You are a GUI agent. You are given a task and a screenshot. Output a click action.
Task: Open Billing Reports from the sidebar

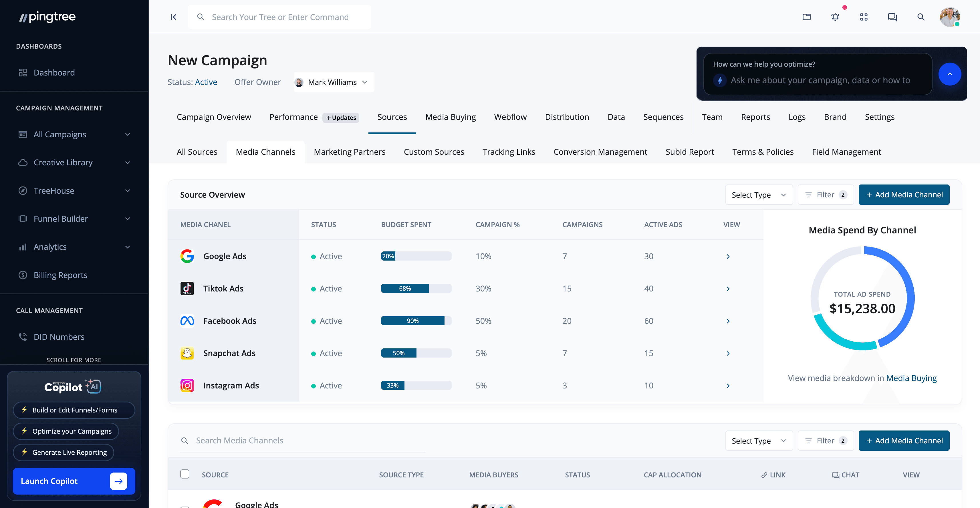pyautogui.click(x=60, y=275)
